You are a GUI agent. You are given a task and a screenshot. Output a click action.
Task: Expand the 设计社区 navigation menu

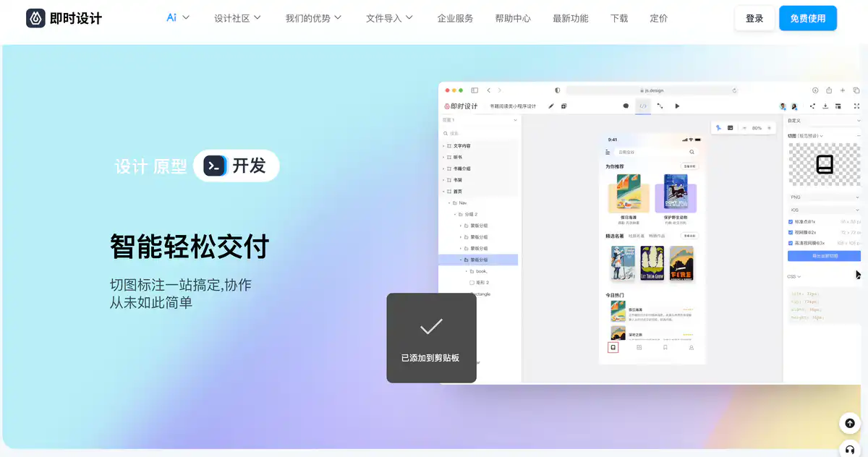(x=238, y=18)
